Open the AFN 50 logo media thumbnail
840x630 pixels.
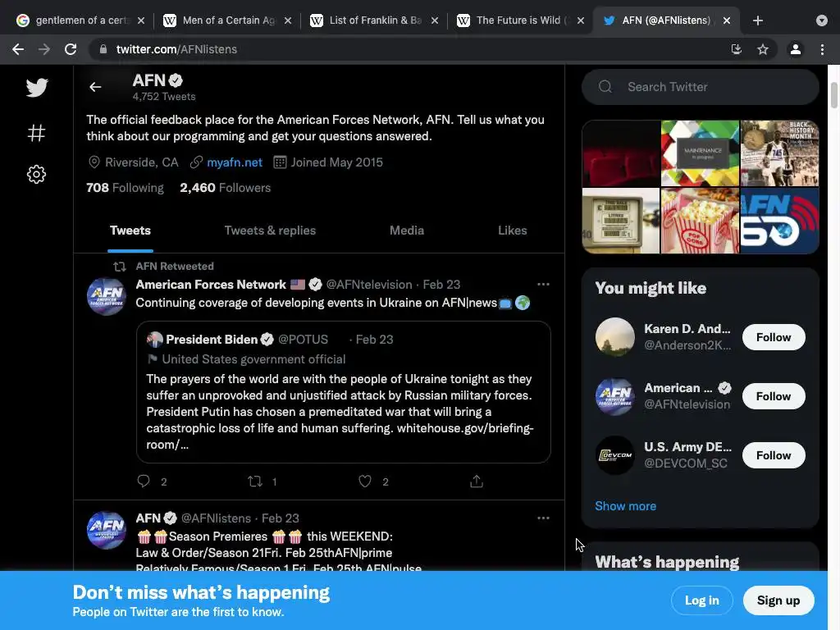[x=779, y=221]
